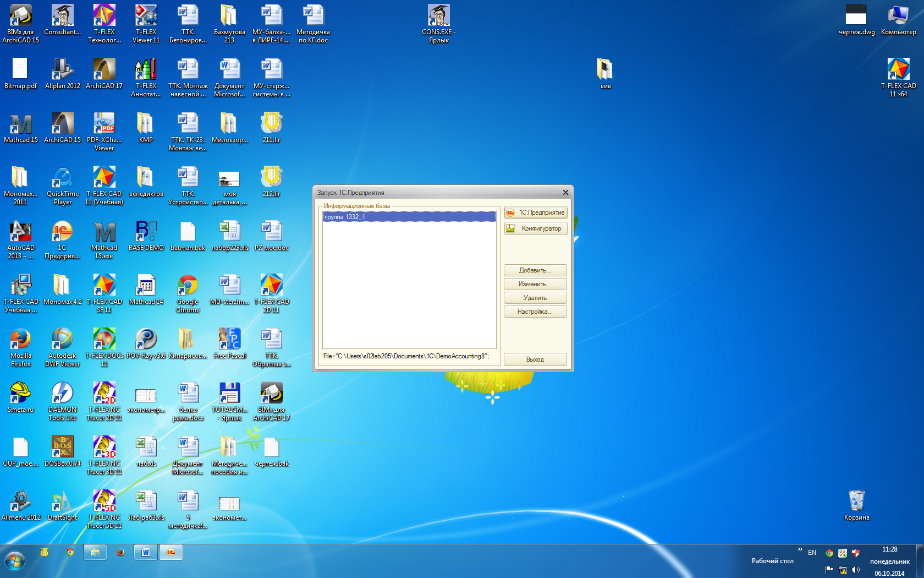The width and height of the screenshot is (924, 578).
Task: Click Изменить... button
Action: tap(535, 284)
